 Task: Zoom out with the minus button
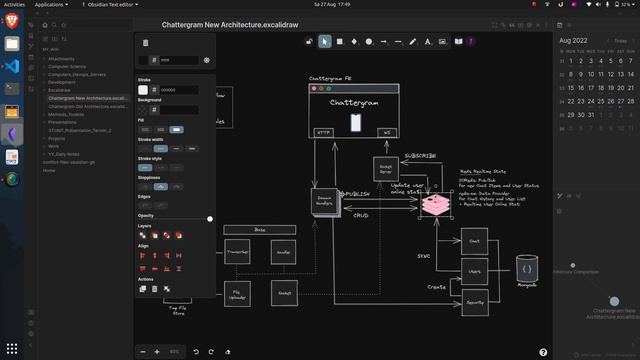(143, 352)
